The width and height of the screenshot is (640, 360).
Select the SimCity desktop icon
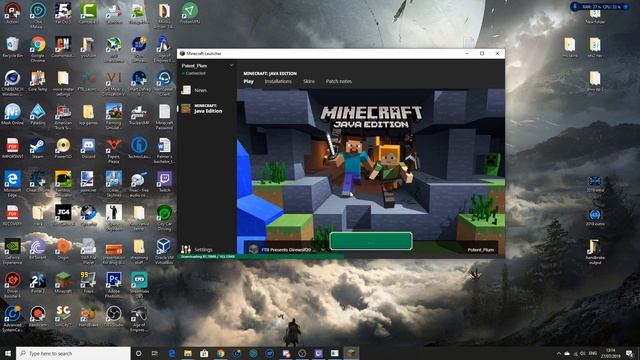[63, 317]
